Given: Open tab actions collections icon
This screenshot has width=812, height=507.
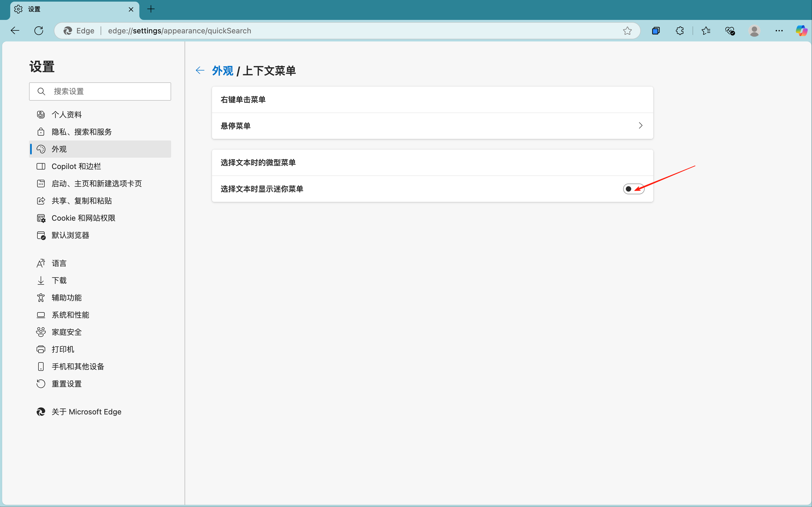Looking at the screenshot, I should point(656,31).
